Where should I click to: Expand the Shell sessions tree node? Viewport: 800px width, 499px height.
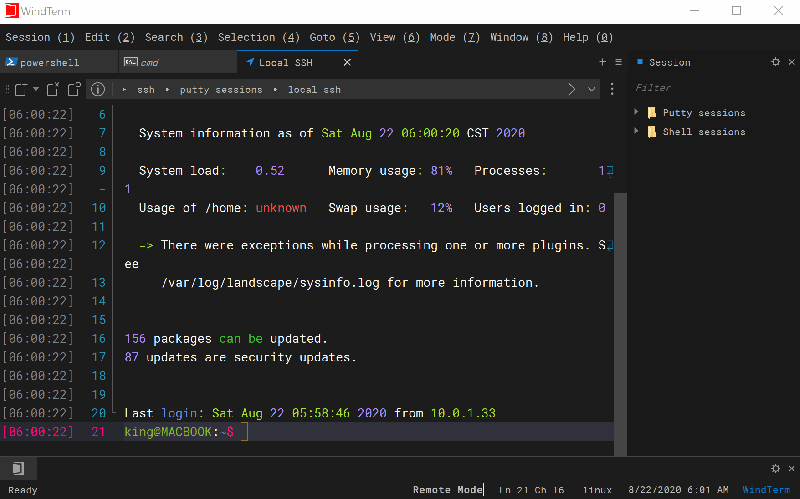636,131
